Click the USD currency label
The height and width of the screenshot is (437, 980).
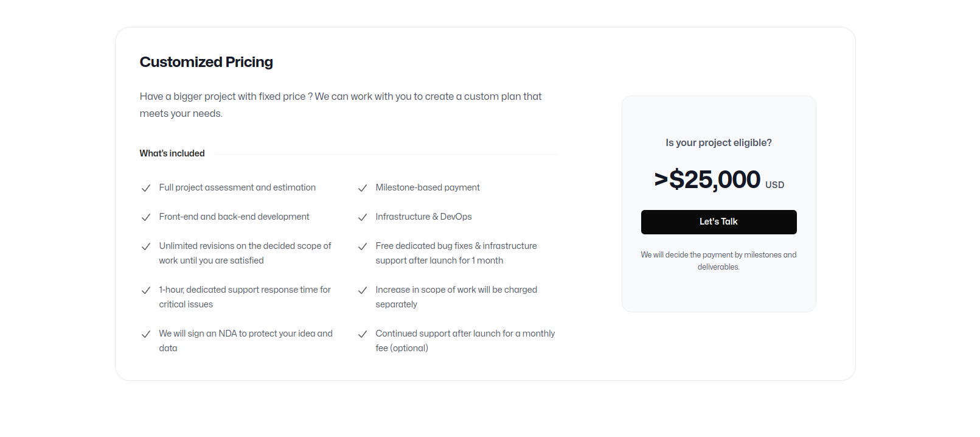coord(774,185)
